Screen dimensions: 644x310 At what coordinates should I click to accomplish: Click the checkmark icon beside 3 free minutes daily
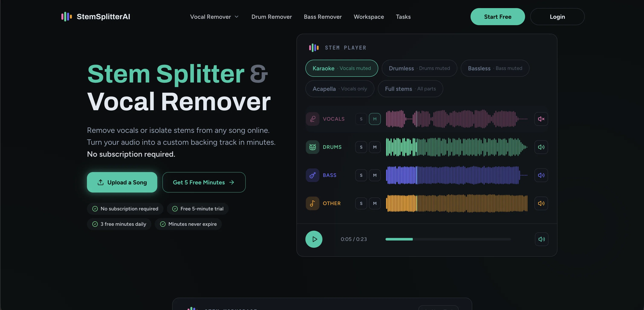95,224
